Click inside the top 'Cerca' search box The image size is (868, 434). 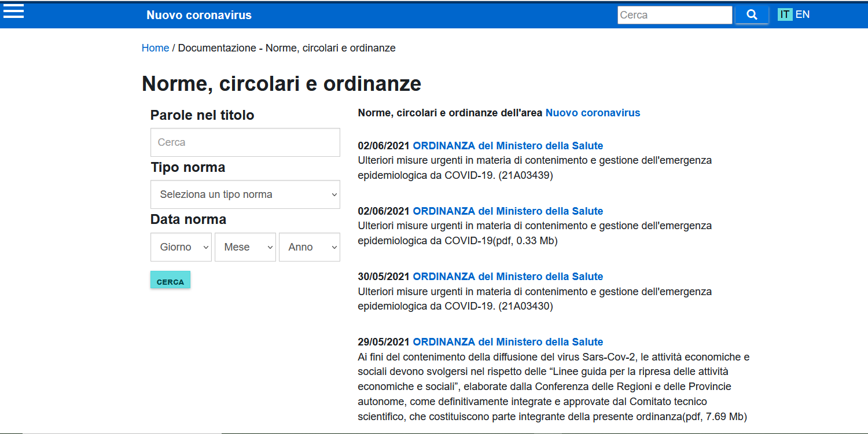674,14
